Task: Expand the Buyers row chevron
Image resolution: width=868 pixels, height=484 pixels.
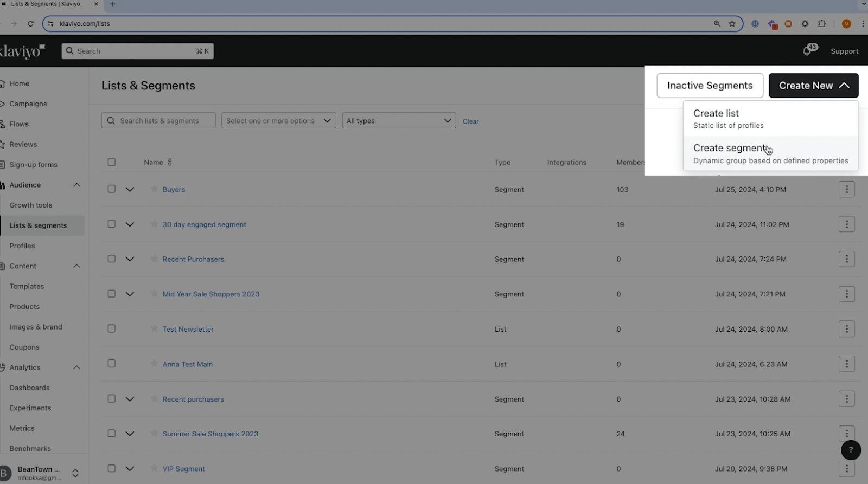Action: click(x=130, y=189)
